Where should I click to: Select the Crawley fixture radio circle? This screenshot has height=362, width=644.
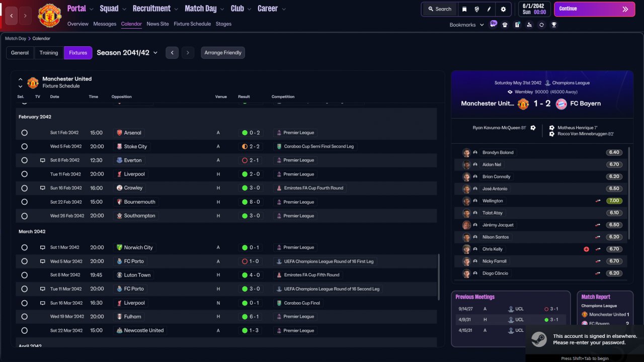click(x=24, y=188)
